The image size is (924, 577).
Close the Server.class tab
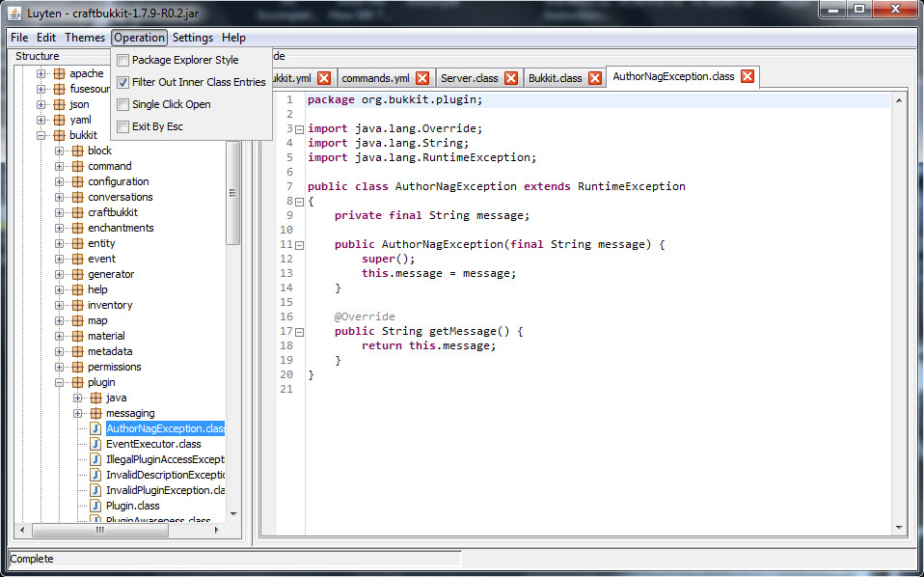511,78
